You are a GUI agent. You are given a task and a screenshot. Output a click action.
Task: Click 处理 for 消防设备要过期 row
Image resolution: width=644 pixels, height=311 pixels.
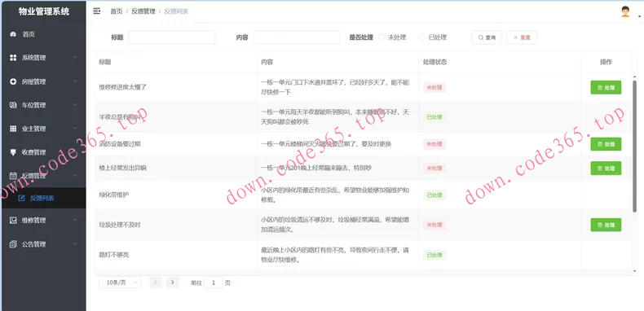[x=606, y=144]
